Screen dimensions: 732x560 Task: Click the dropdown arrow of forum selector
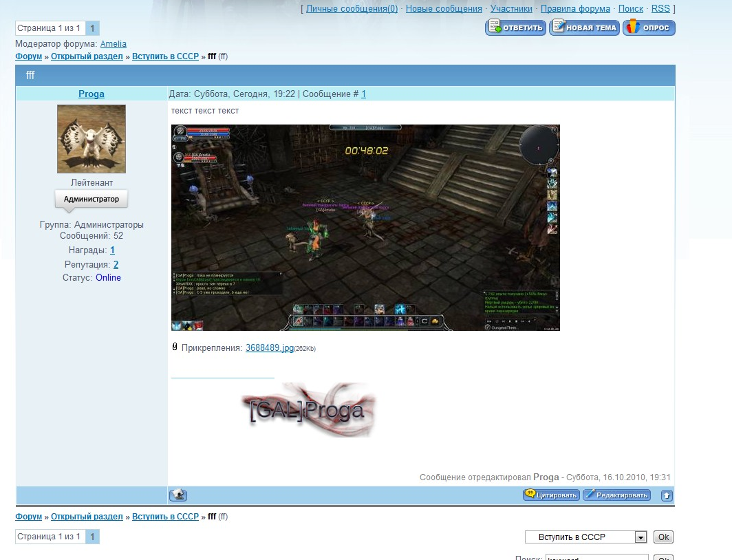tap(641, 537)
